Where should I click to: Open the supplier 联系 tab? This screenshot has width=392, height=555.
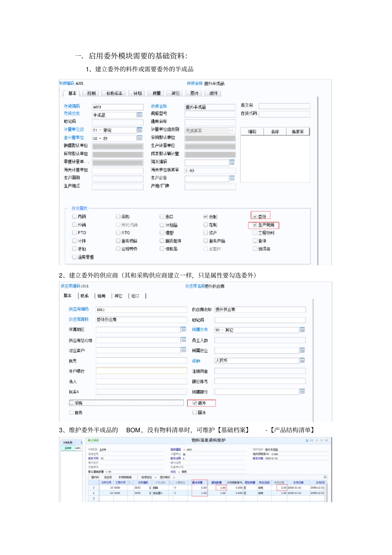(85, 296)
